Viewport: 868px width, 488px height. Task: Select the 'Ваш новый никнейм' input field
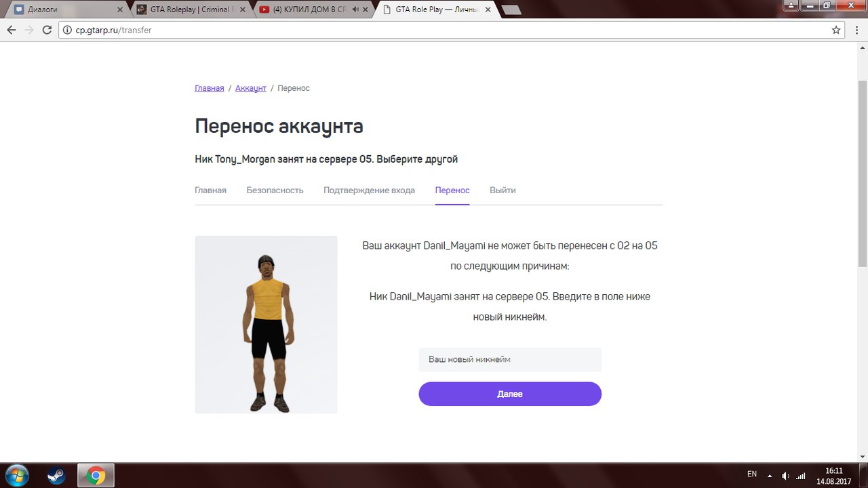pos(509,359)
